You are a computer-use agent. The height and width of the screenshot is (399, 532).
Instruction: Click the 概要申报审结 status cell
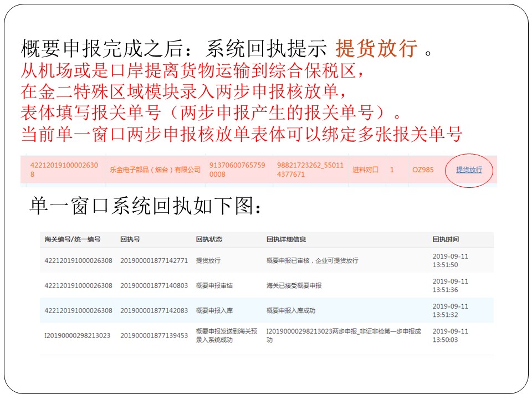click(x=216, y=285)
